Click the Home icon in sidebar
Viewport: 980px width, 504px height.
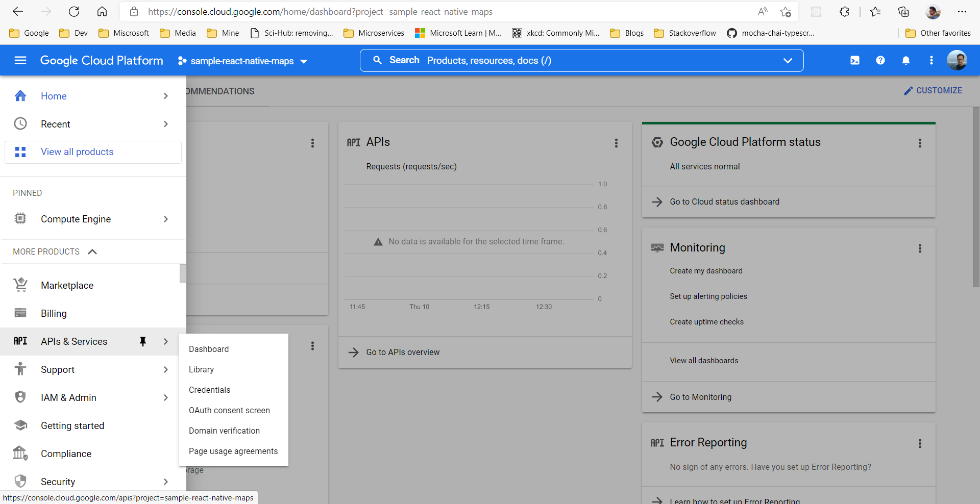coord(20,96)
